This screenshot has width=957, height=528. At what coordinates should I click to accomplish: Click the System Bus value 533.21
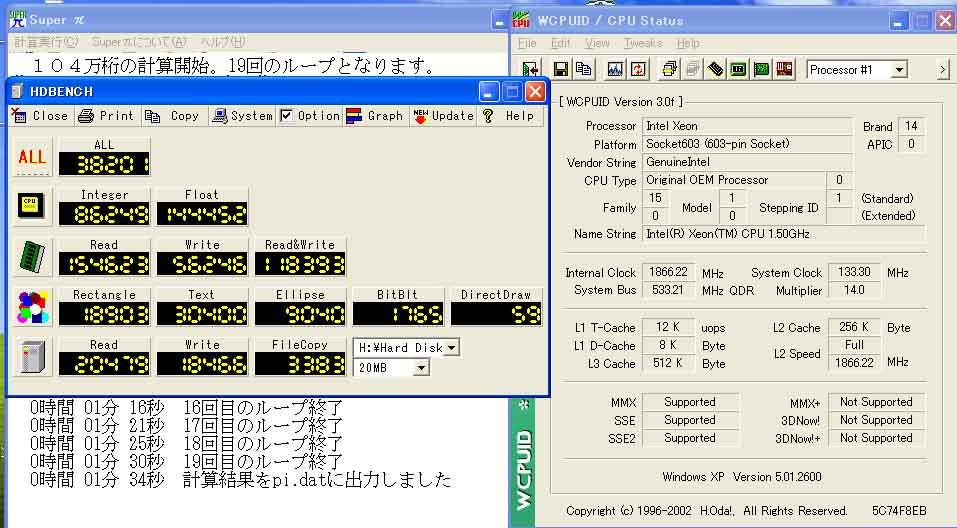[668, 290]
